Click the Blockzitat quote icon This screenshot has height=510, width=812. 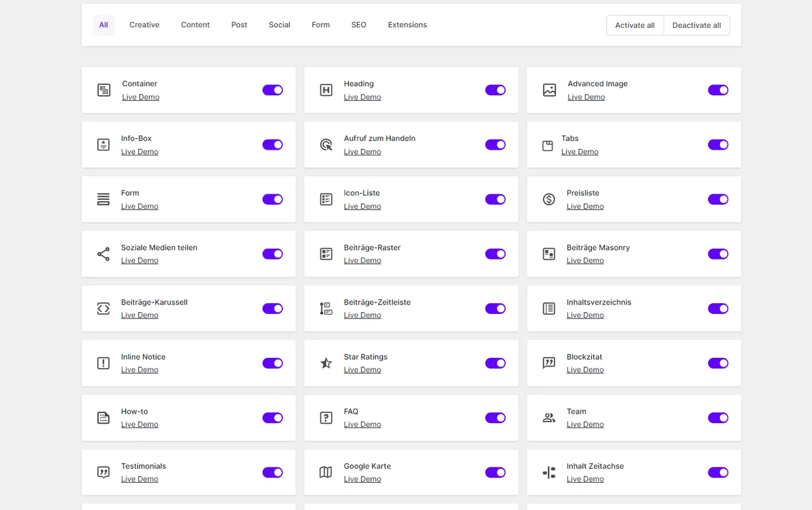pyautogui.click(x=549, y=363)
